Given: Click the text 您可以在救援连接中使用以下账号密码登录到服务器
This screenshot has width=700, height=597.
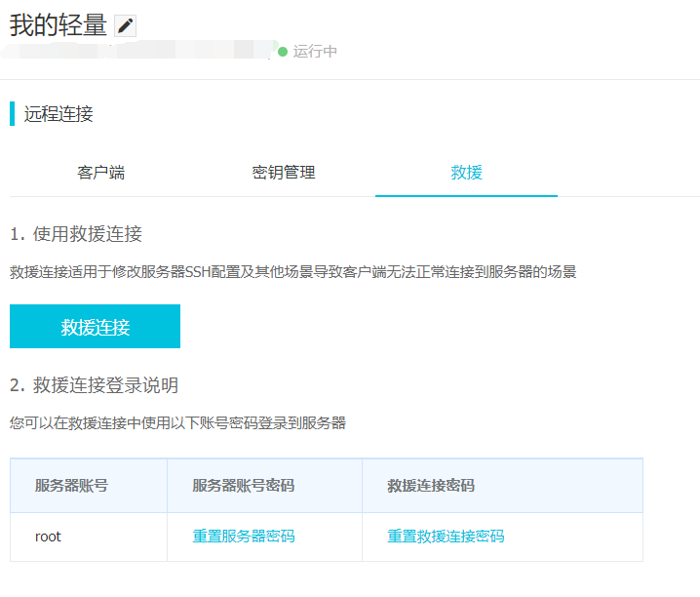Looking at the screenshot, I should pos(177,422).
